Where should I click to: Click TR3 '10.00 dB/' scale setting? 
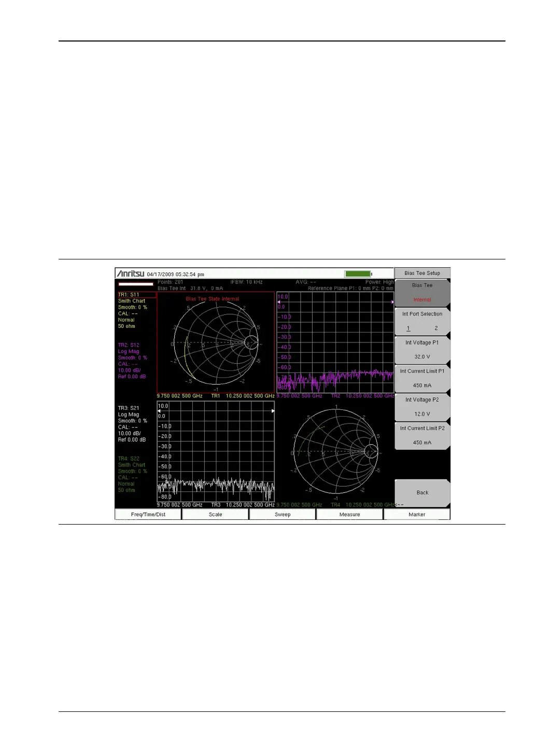[129, 433]
